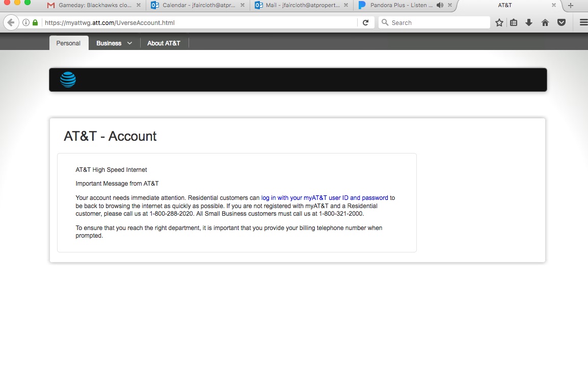Open the bookmarks list icon

pos(514,22)
